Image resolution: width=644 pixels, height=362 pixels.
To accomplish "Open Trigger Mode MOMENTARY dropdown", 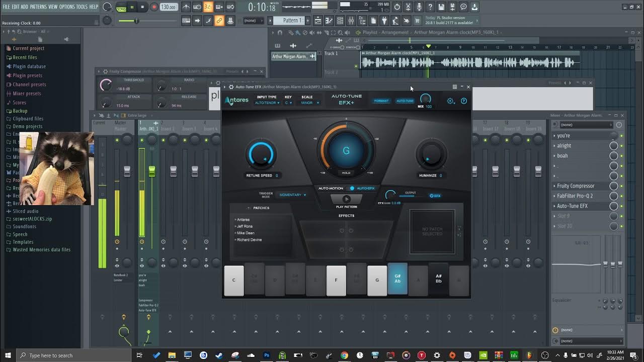I will (292, 195).
